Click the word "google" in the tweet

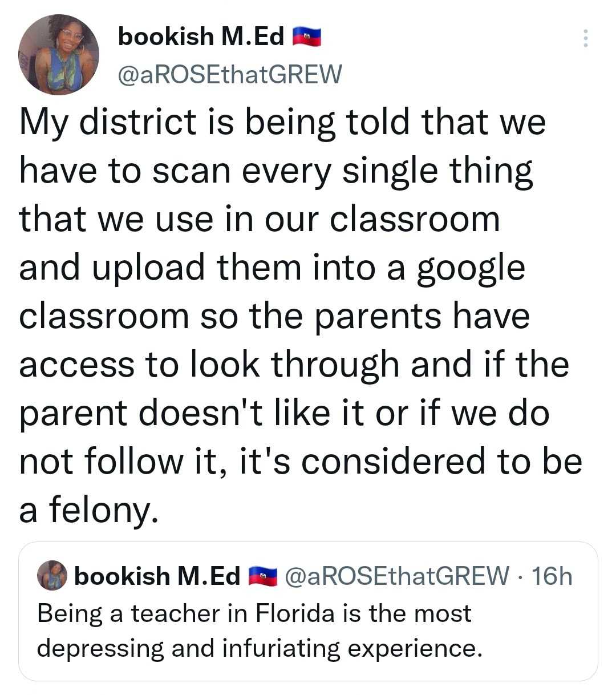coord(471,268)
